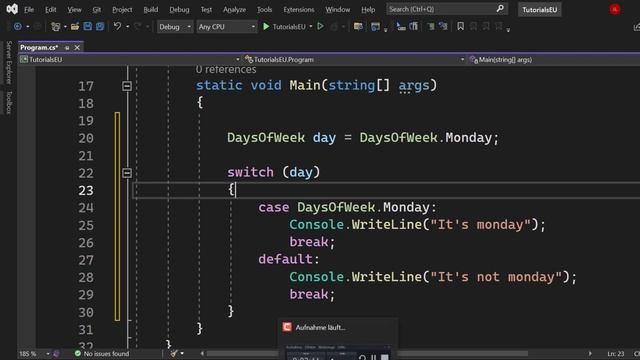Click the stop square in recorder widget
The image size is (640, 360).
coord(384,358)
